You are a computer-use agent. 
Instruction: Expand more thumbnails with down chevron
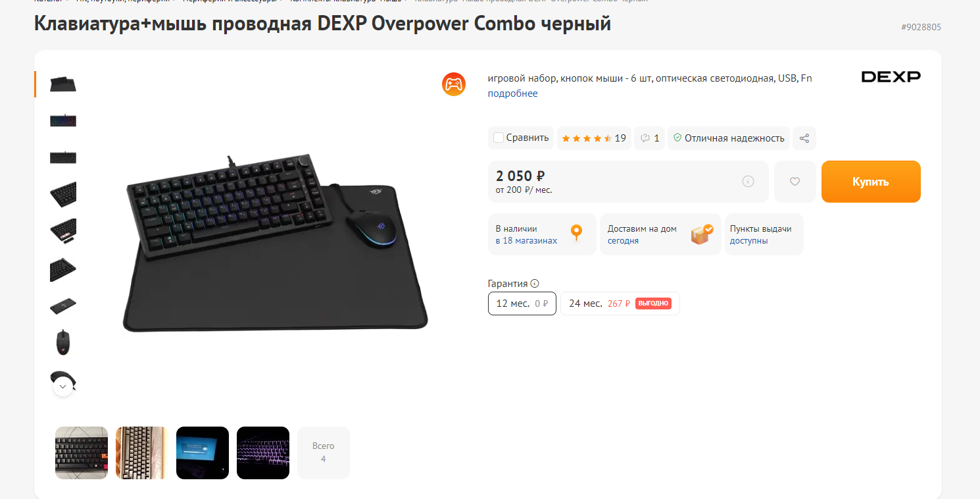(63, 386)
